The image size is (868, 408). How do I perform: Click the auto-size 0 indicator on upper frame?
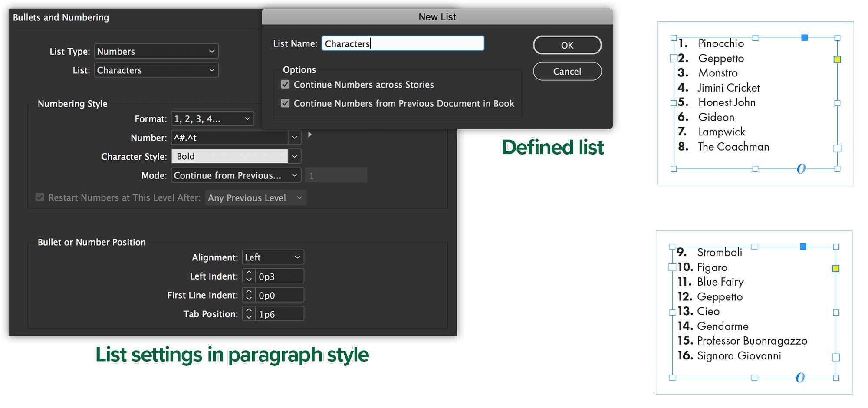coord(801,168)
